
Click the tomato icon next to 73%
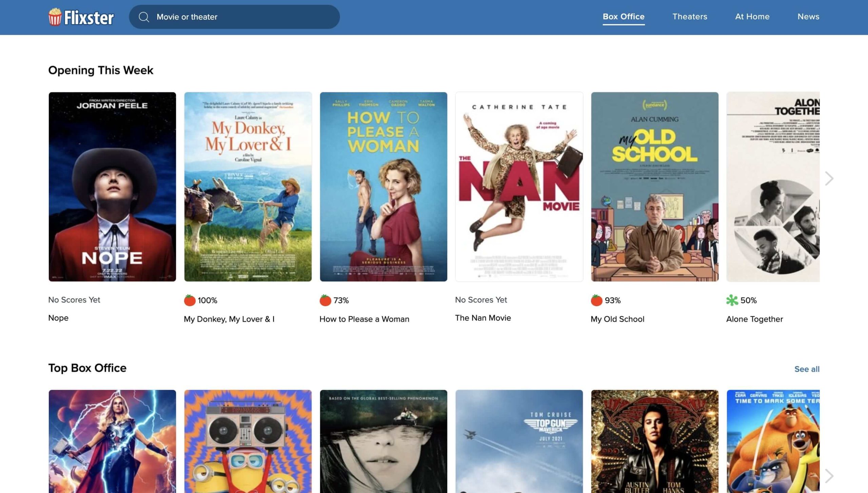(x=325, y=300)
